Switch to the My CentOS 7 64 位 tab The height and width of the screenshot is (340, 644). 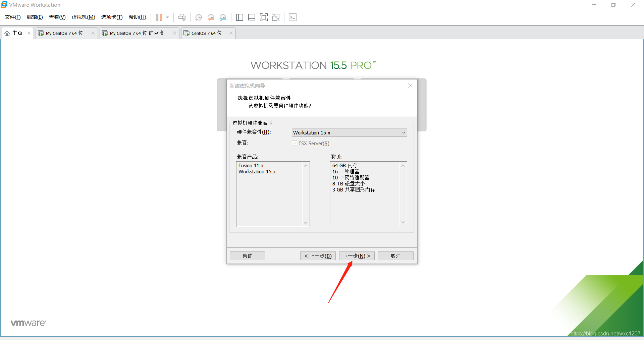tap(66, 33)
